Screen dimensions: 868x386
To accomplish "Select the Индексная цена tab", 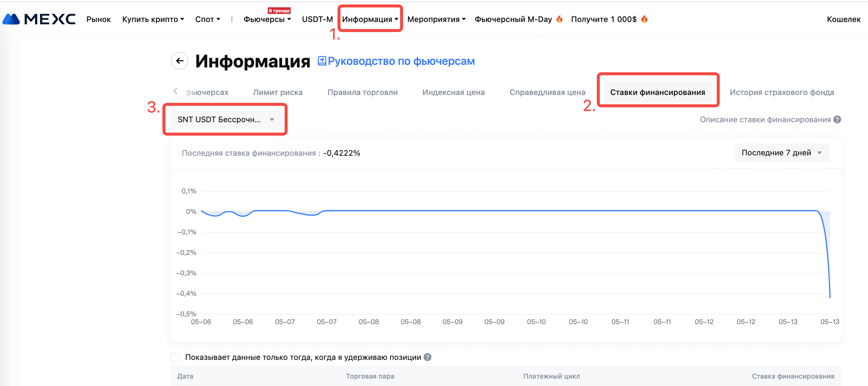I will pos(453,92).
